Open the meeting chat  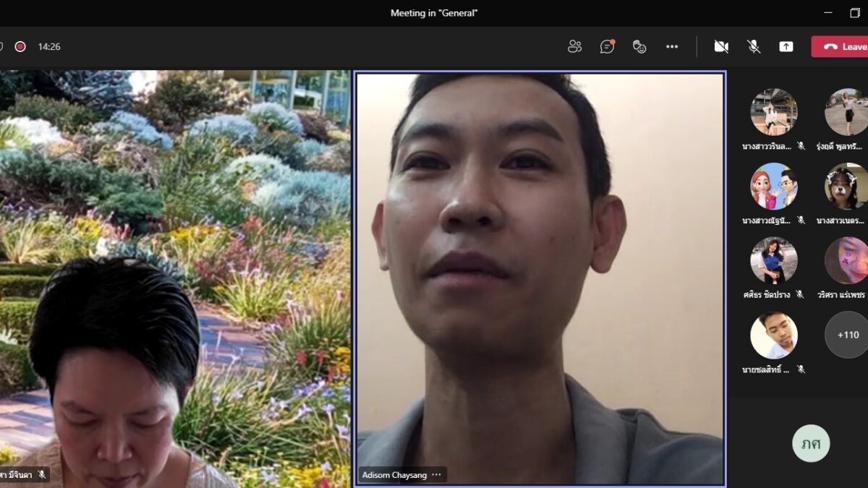point(607,46)
